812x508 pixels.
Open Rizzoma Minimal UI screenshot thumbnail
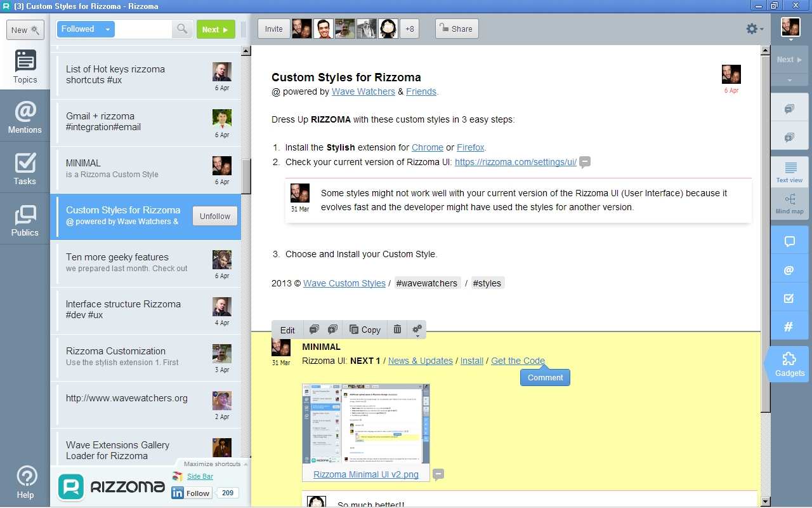click(x=366, y=424)
